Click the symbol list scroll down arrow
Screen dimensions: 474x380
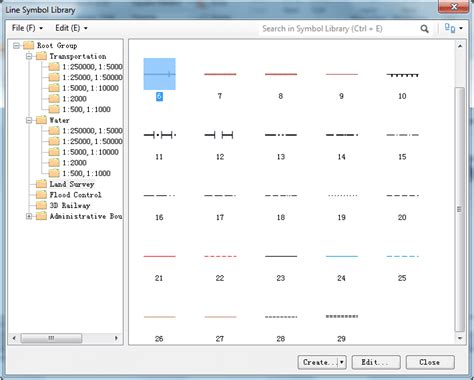460,338
